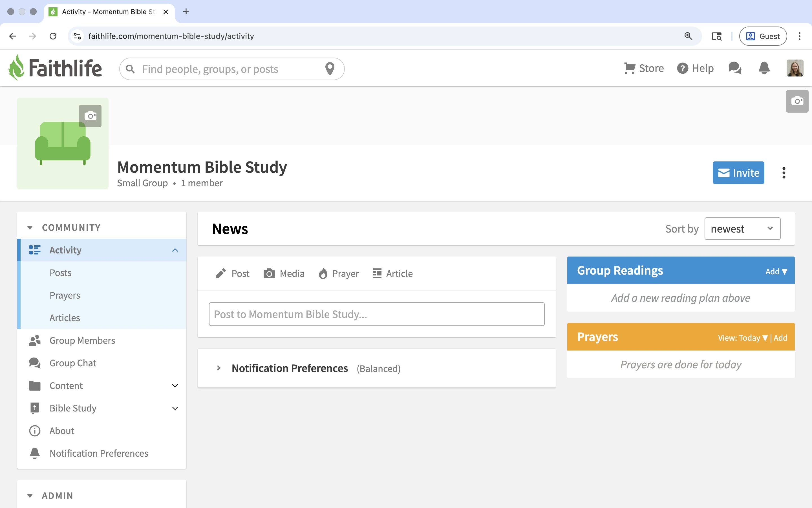Expand the Bible Study submenu chevron
This screenshot has height=508, width=812.
point(175,408)
